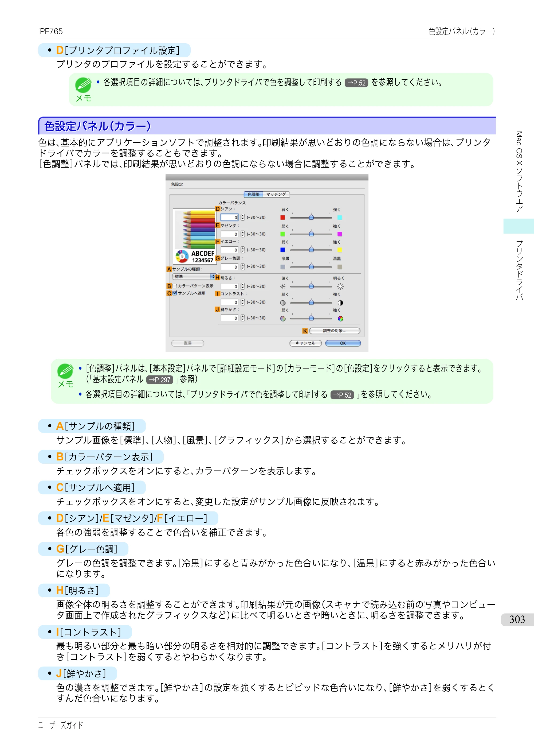Click the 鮮やかさ value stepper arrows
This screenshot has width=534, height=756.
pos(242,318)
